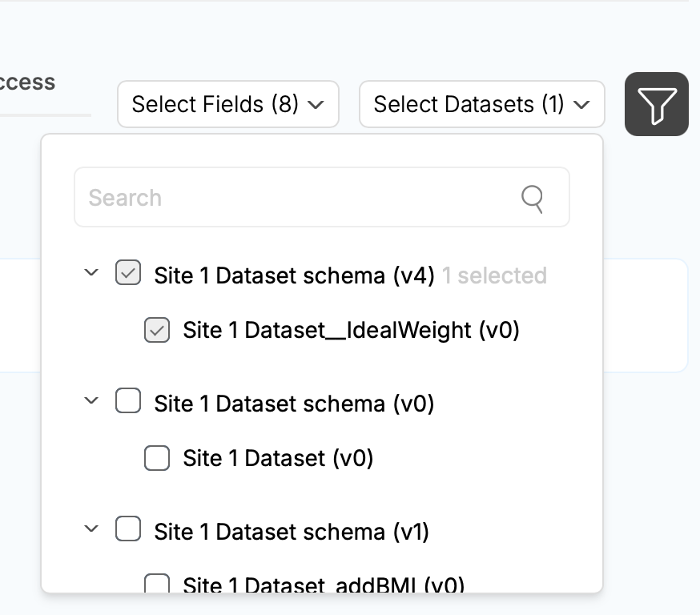Viewport: 700px width, 615px height.
Task: Check Site 1 Dataset schema (v0) checkbox
Action: [x=128, y=400]
